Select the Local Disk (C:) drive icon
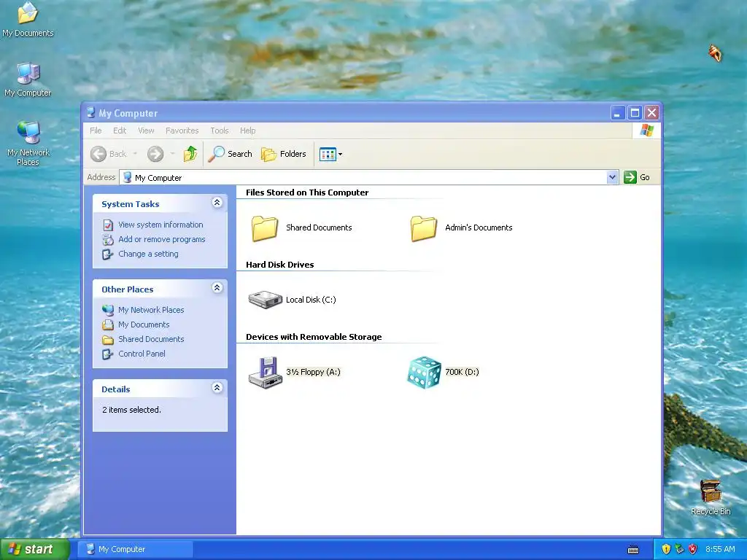The image size is (747, 560). [x=266, y=300]
